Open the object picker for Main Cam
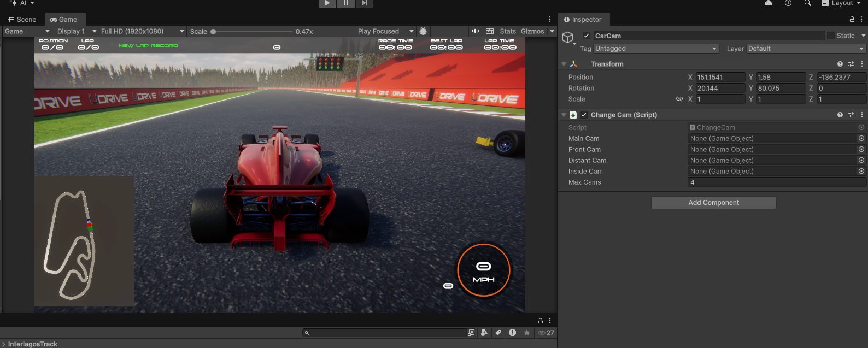This screenshot has height=348, width=868. [x=861, y=139]
